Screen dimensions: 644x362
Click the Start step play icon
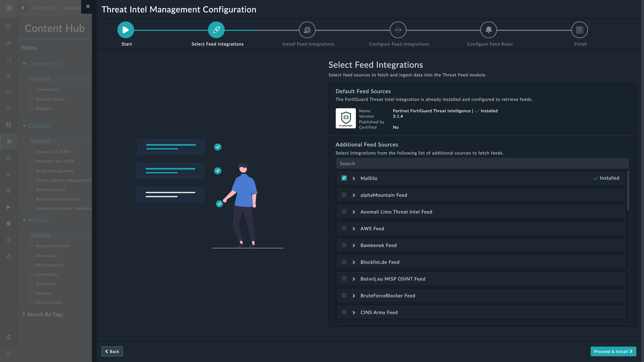click(x=125, y=30)
